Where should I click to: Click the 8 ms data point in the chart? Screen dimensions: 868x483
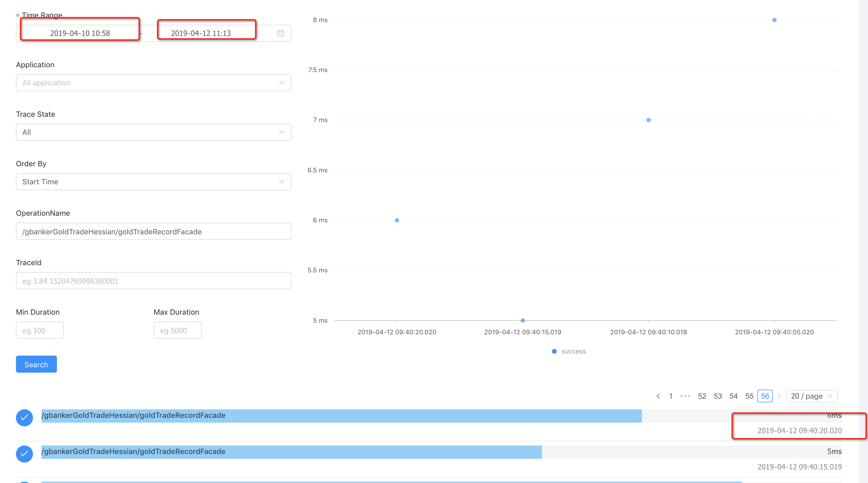[x=774, y=20]
